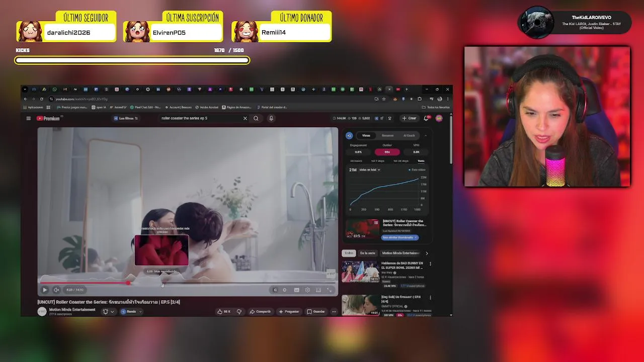This screenshot has height=362, width=644.
Task: Bookmark this page with the star icon
Action: pyautogui.click(x=383, y=99)
